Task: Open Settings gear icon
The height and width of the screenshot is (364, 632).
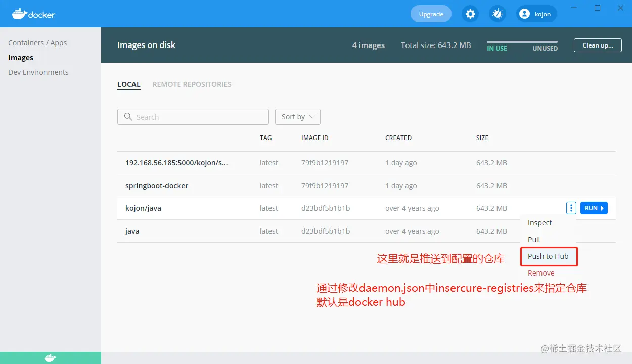Action: [x=470, y=14]
